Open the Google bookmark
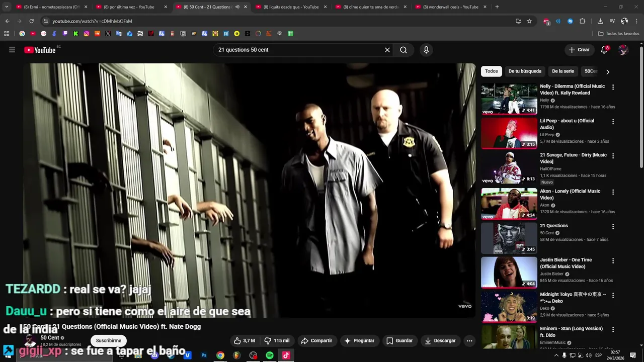The image size is (644, 362). 22,34
